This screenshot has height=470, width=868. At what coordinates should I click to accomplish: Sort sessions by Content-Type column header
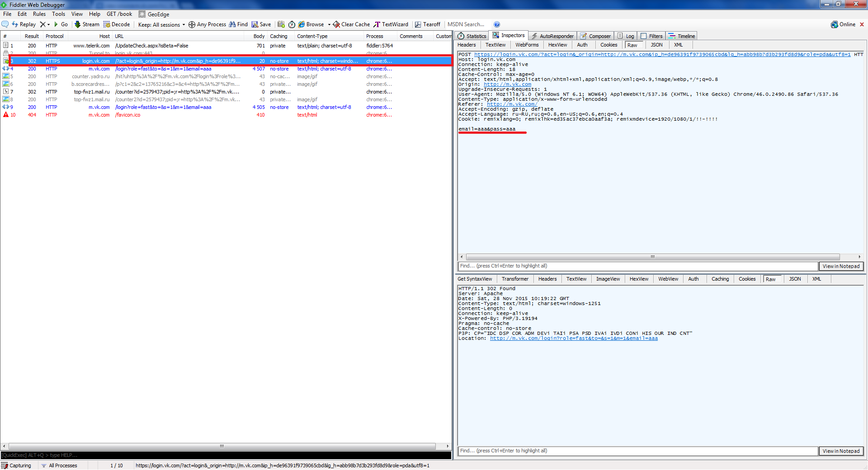(x=329, y=36)
